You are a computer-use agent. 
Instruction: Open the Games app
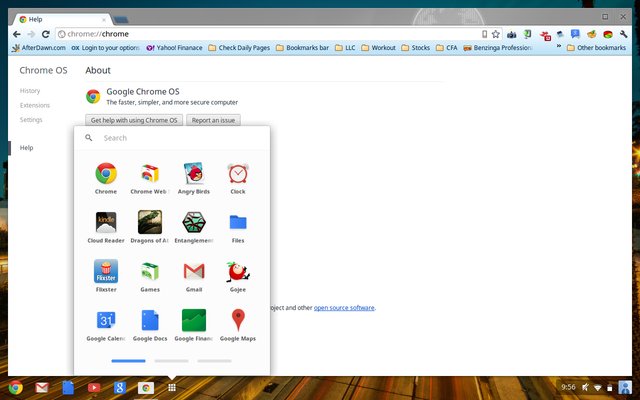point(150,276)
